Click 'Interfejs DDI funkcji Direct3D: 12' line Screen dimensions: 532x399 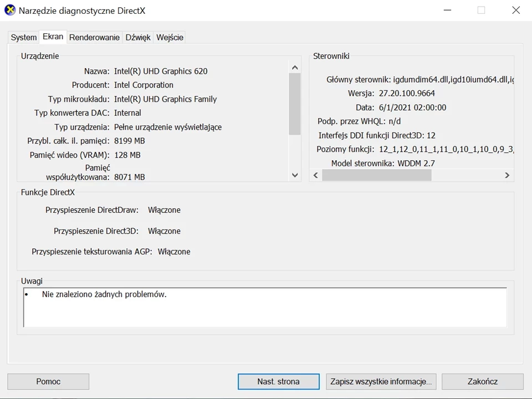(377, 135)
